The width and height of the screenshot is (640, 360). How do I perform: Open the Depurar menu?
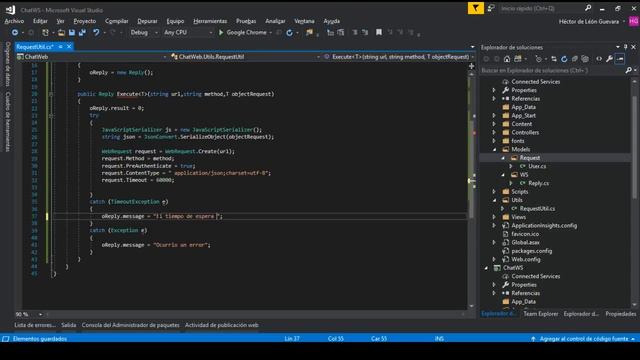pos(147,21)
